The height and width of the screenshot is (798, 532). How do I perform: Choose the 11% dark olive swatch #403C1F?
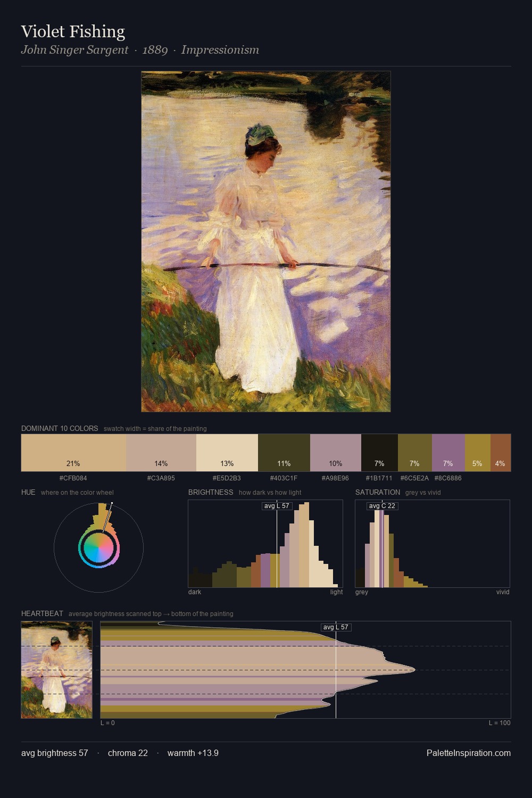click(x=284, y=453)
